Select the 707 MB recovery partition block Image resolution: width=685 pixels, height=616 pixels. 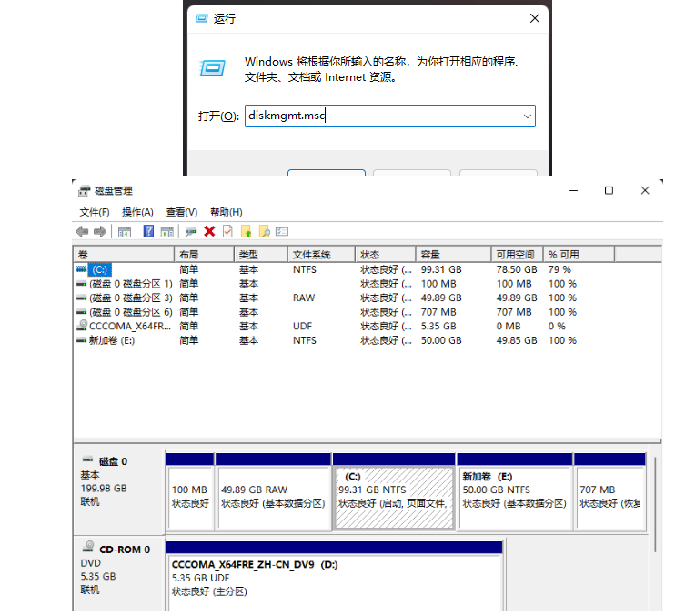(609, 492)
